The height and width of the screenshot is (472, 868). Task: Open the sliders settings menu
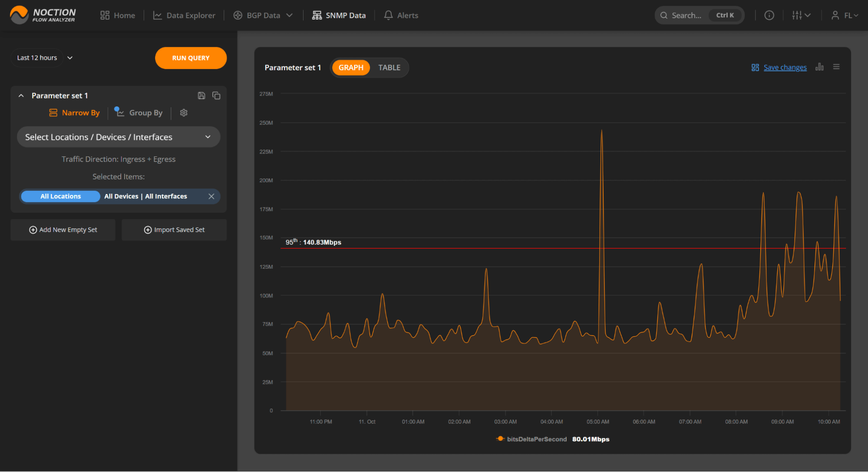tap(801, 15)
